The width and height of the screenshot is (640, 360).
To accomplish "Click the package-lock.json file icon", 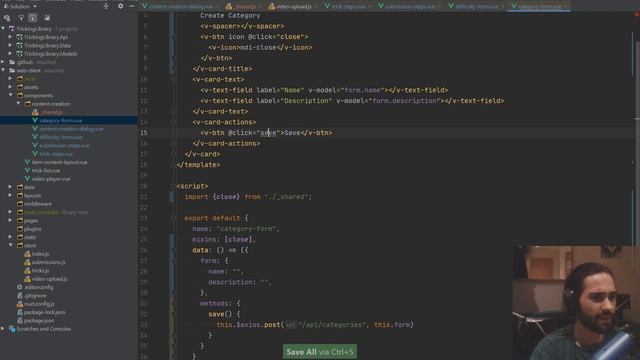I will tap(20, 312).
